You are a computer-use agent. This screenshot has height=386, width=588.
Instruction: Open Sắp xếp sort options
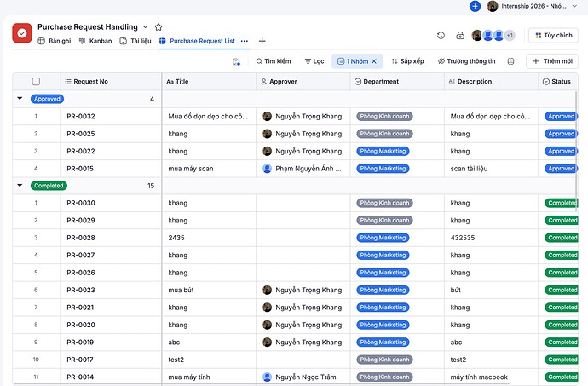point(407,61)
